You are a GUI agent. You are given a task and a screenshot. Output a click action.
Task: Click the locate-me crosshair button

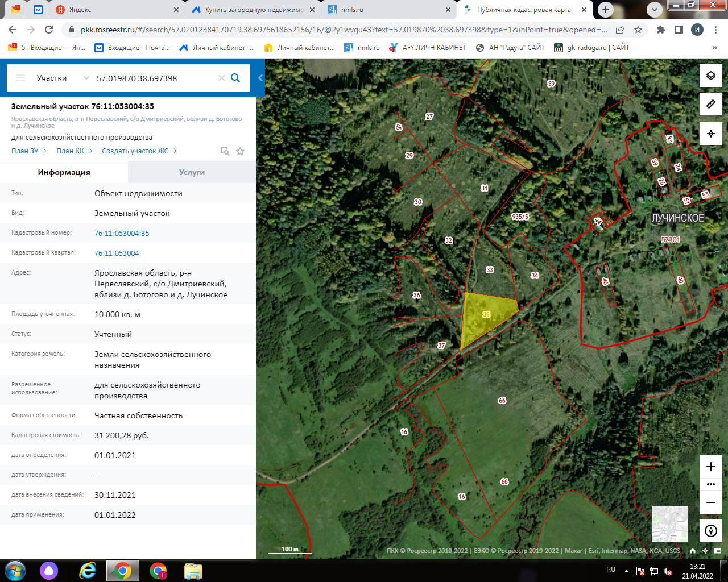click(710, 134)
